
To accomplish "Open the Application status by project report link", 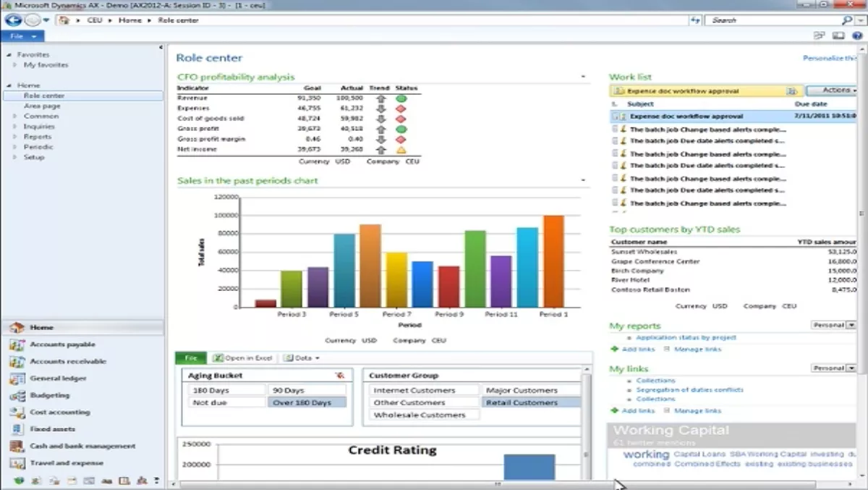I will pos(686,337).
